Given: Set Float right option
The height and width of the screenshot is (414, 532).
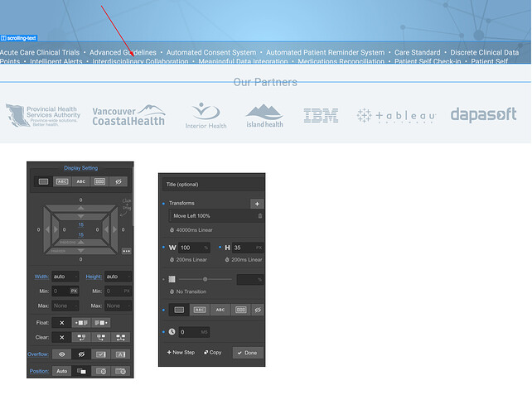Looking at the screenshot, I should click(x=101, y=323).
